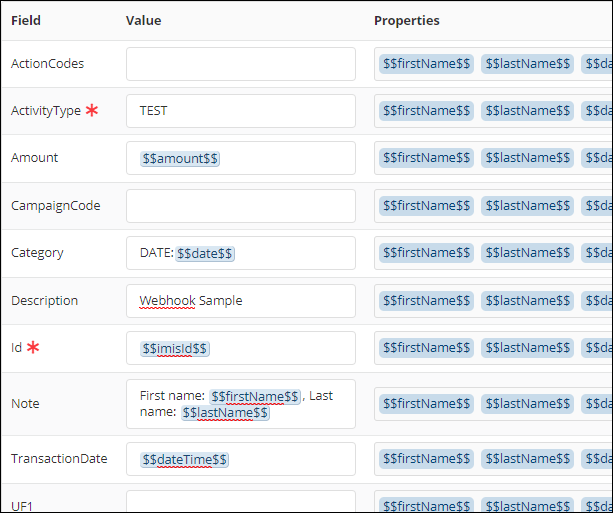Screen dimensions: 613x513
Task: Click the UF1 value input field
Action: click(240, 501)
